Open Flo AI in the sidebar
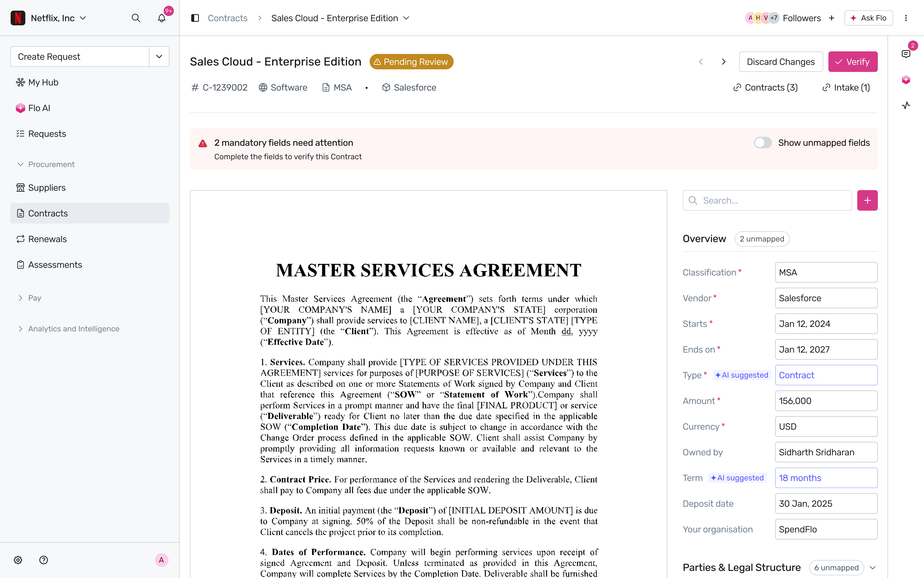The height and width of the screenshot is (578, 924). [x=90, y=108]
